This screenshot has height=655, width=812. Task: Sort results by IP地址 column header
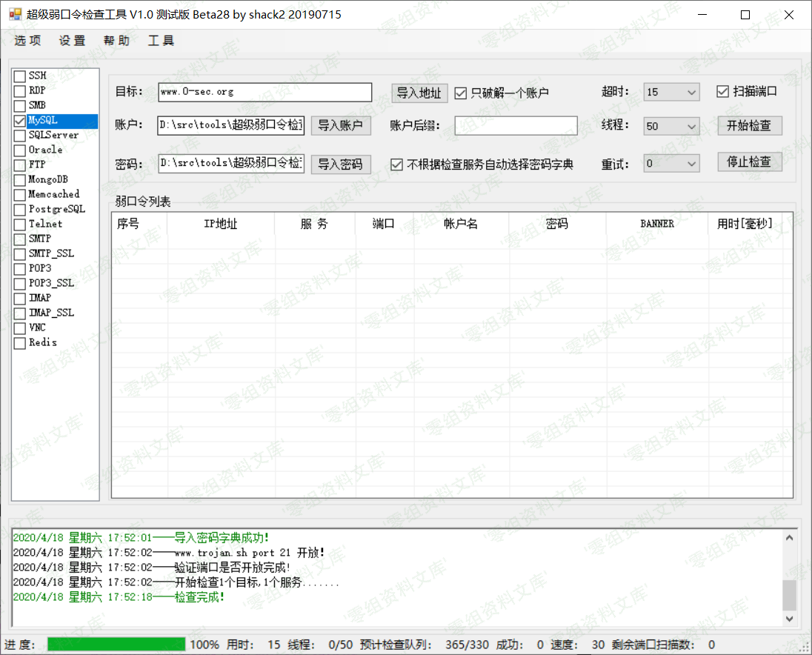[x=220, y=224]
